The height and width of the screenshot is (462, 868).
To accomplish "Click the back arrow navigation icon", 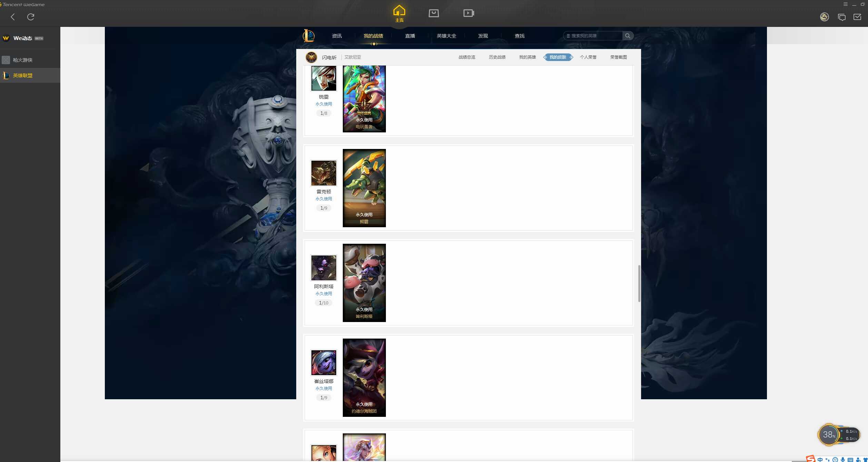I will (13, 17).
